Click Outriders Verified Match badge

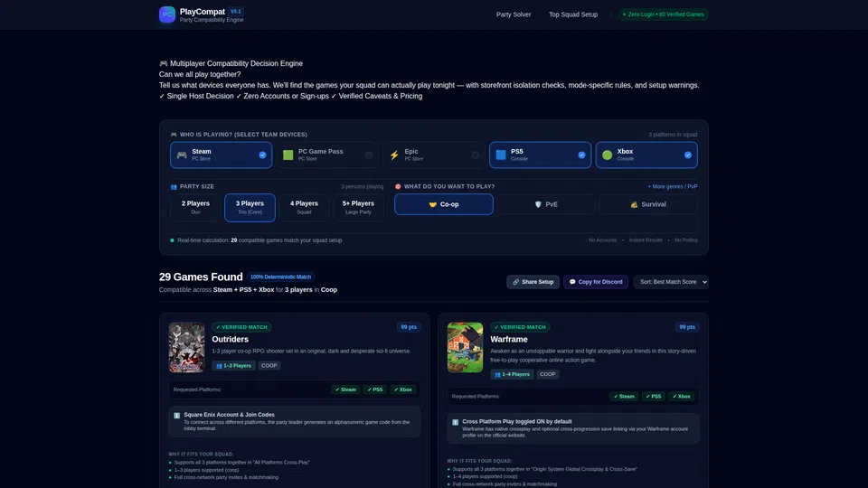pos(241,327)
